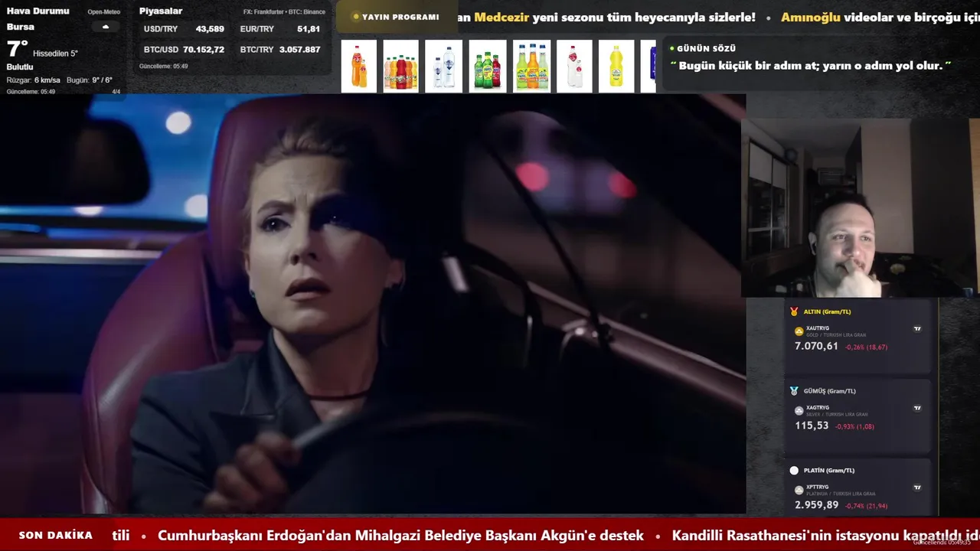Click the Hava Durumu heading
This screenshot has width=980, height=551.
pyautogui.click(x=38, y=11)
